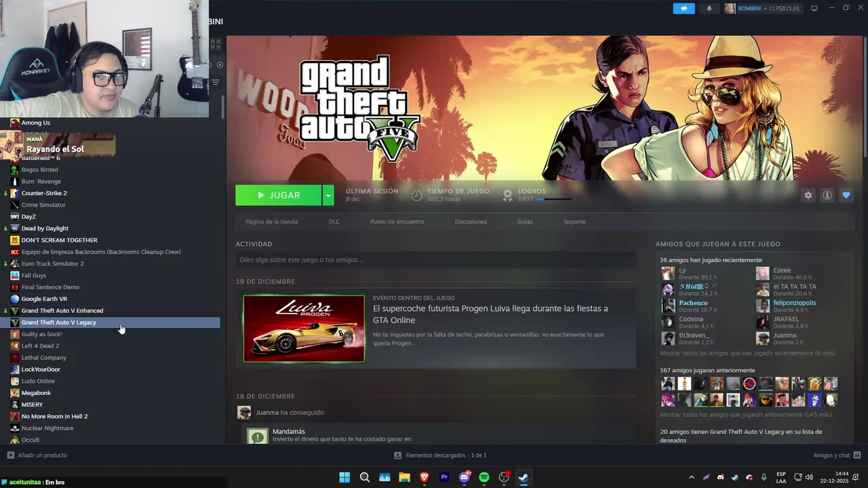Select No More Room in Hell 2
The height and width of the screenshot is (488, 868).
54,416
